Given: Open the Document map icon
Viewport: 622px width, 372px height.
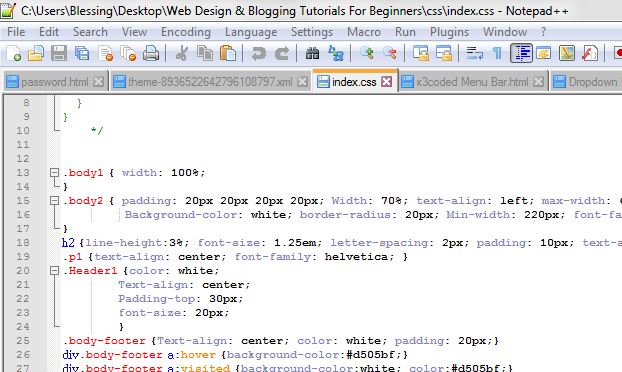Looking at the screenshot, I should (567, 53).
